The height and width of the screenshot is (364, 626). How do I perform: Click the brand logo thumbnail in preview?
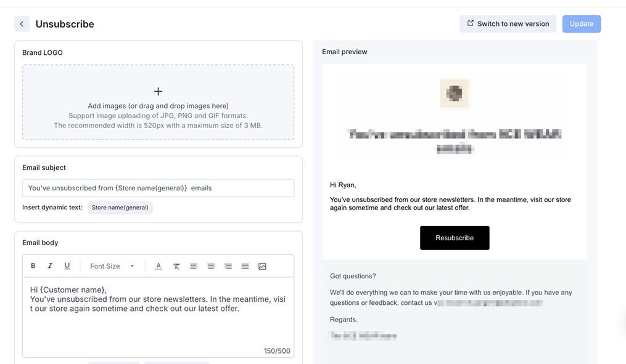[455, 93]
